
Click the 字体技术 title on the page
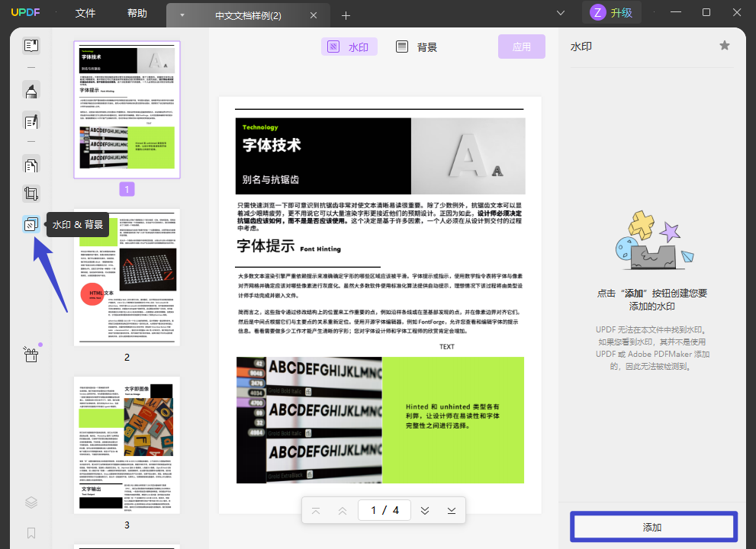coord(272,145)
